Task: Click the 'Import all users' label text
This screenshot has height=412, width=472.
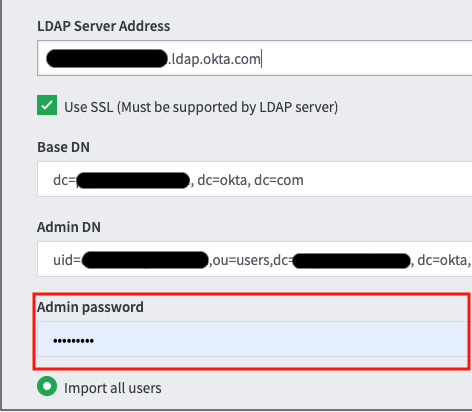Action: click(x=113, y=388)
